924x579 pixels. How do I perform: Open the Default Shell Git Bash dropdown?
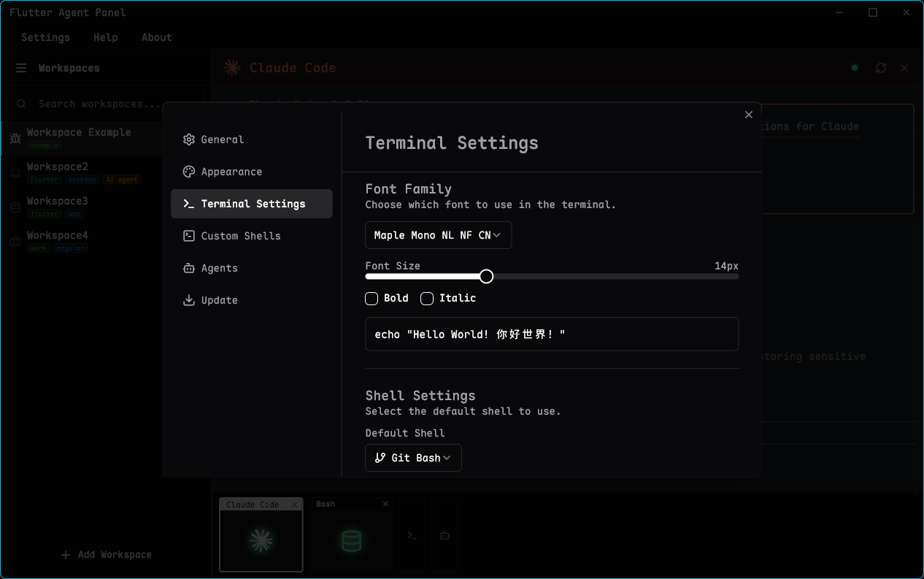coord(413,458)
